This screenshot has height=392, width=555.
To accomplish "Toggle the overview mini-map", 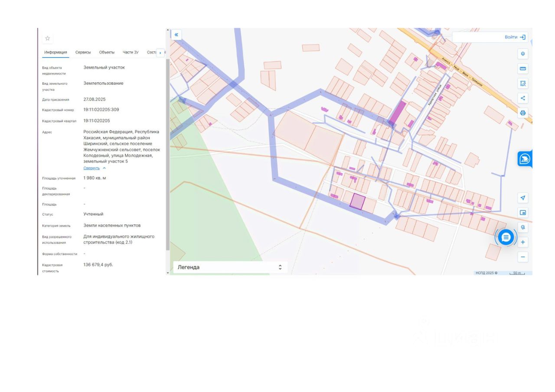I will click(x=523, y=213).
